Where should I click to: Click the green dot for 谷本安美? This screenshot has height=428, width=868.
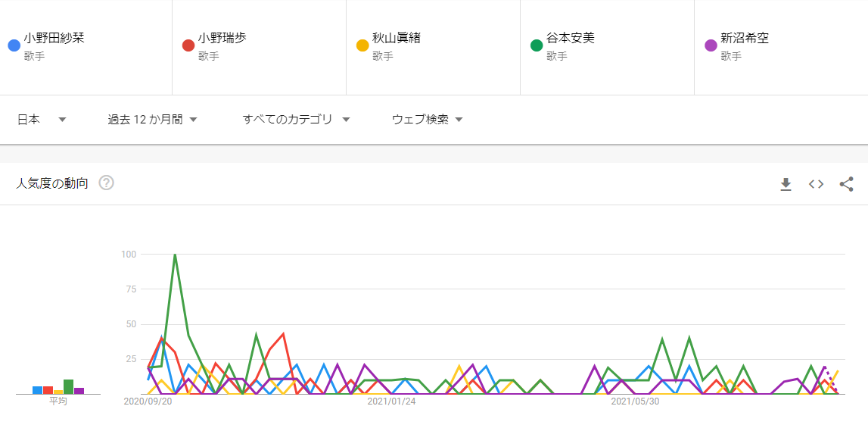pos(537,45)
